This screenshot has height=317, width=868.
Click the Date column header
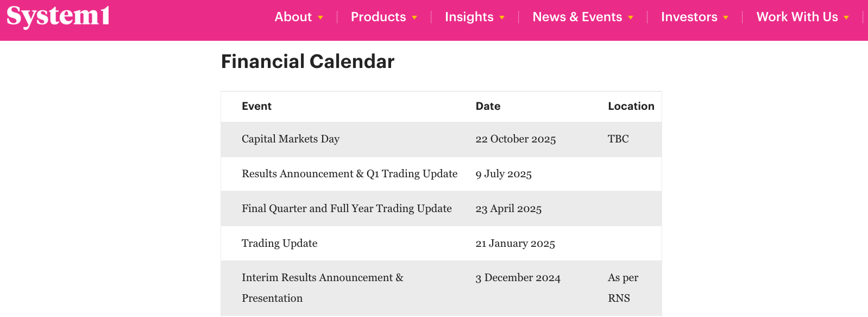tap(488, 107)
